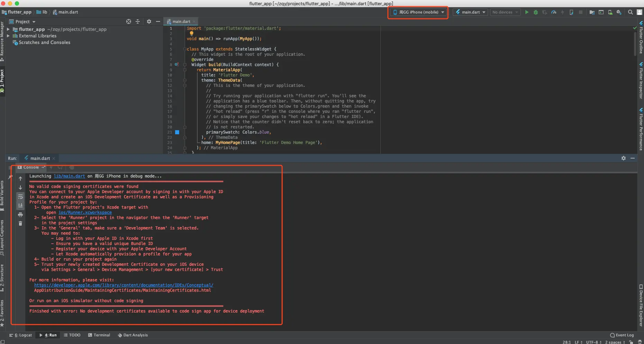The height and width of the screenshot is (344, 644).
Task: Open the Dart Analysis tool window
Action: [133, 335]
